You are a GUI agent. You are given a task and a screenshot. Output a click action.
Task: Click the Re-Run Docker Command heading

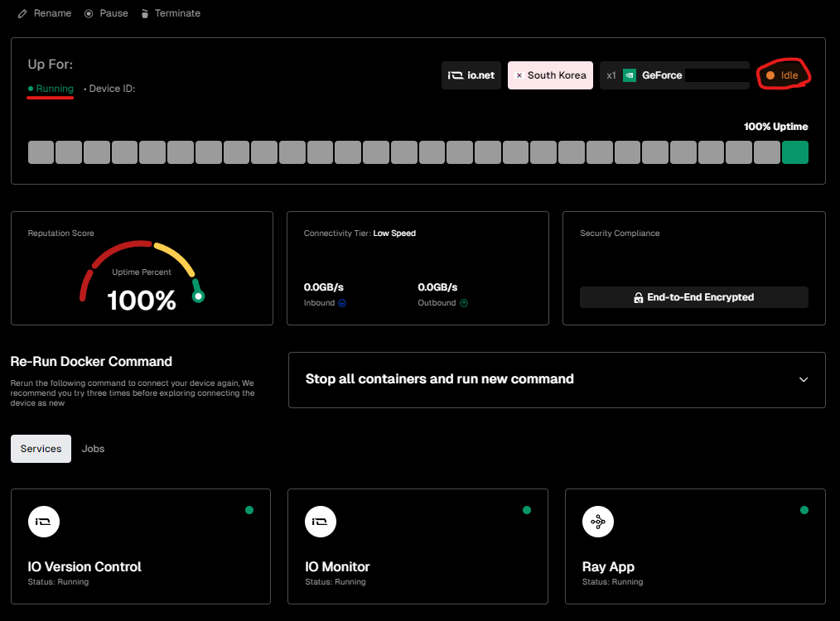pos(91,362)
